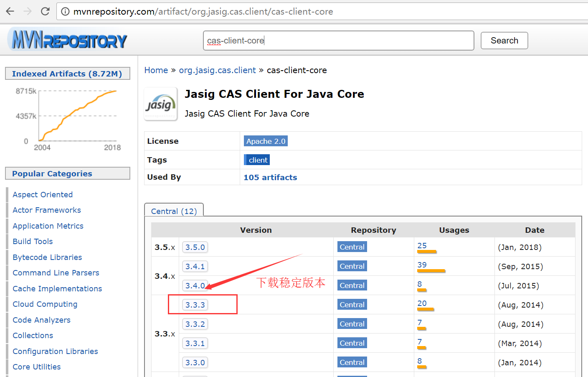Open version 3.4.0
Viewport: 588px width, 377px height.
click(x=195, y=285)
